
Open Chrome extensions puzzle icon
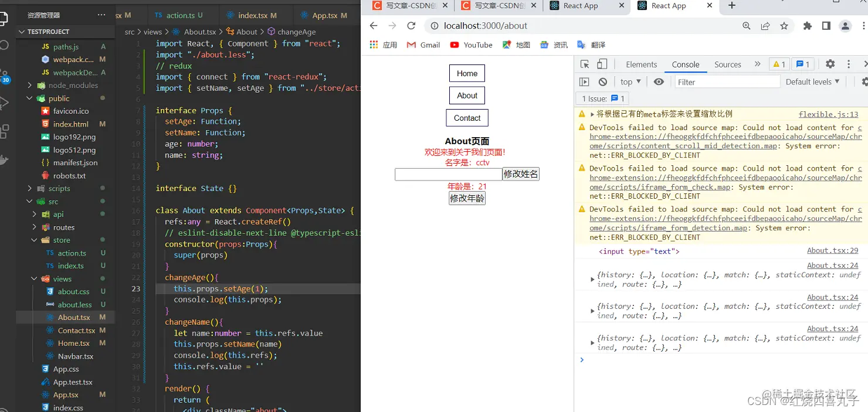coord(808,26)
